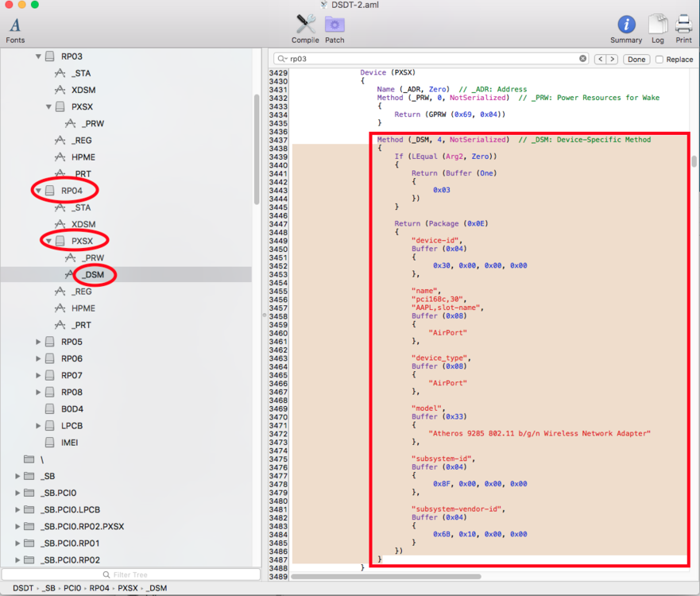Jump to next search result
The width and height of the screenshot is (700, 596).
612,60
